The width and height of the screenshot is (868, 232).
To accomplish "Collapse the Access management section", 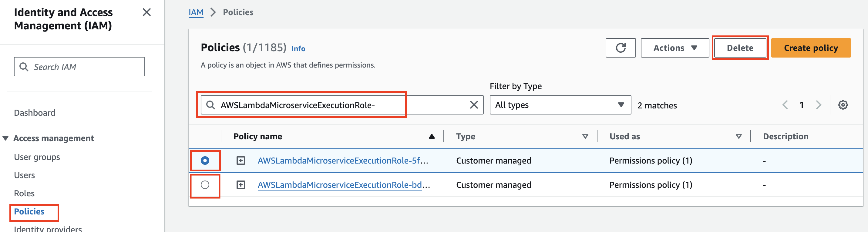I will [5, 138].
